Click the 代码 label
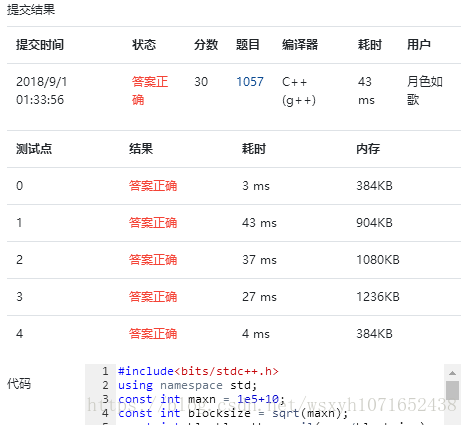The image size is (468, 425). coord(19,384)
